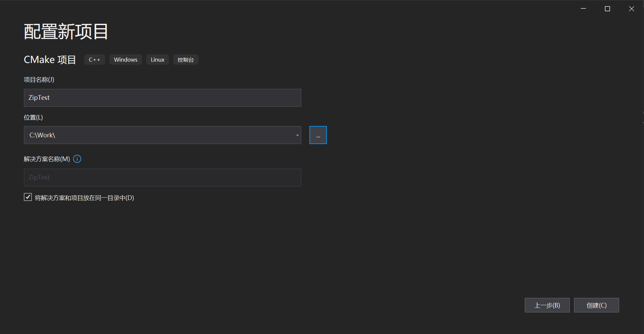Click the Windows platform tag
Screen dimensions: 644x334
click(126, 60)
